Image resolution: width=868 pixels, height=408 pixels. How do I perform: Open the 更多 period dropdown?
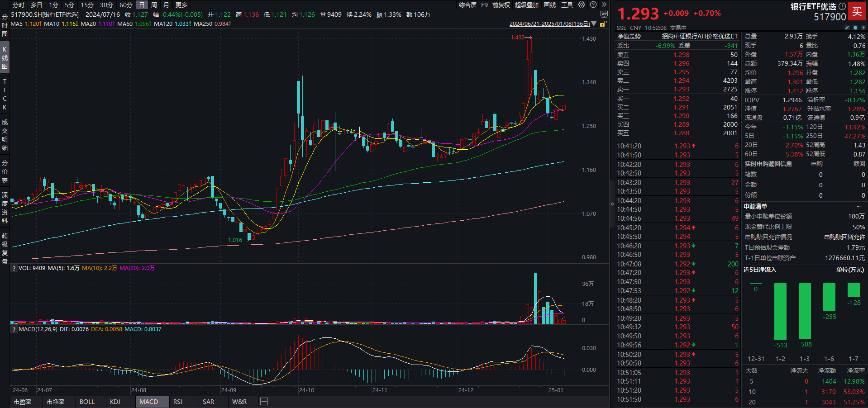181,5
